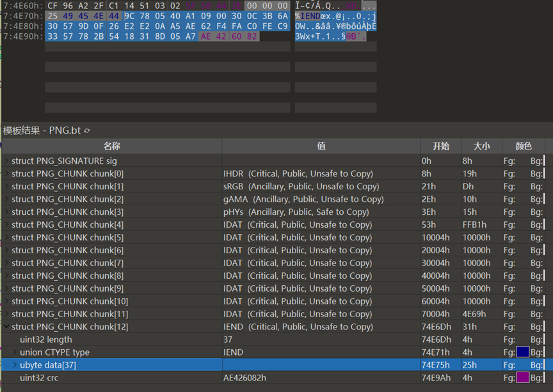Image resolution: width=553 pixels, height=392 pixels.
Task: Open the purple Fg swatch on the crc row
Action: [522, 377]
